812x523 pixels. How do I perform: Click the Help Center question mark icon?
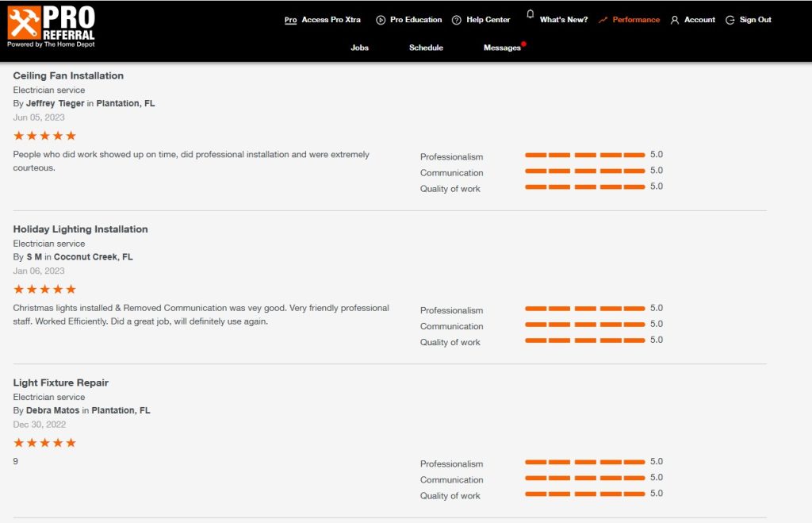pos(457,20)
